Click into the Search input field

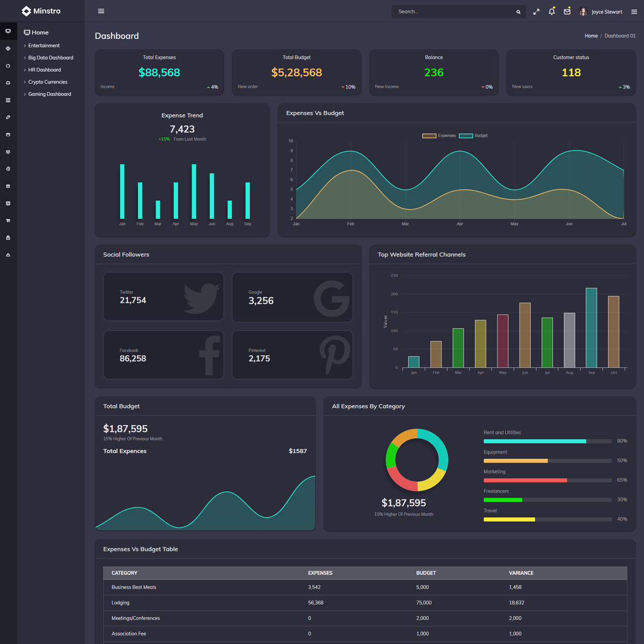click(453, 12)
